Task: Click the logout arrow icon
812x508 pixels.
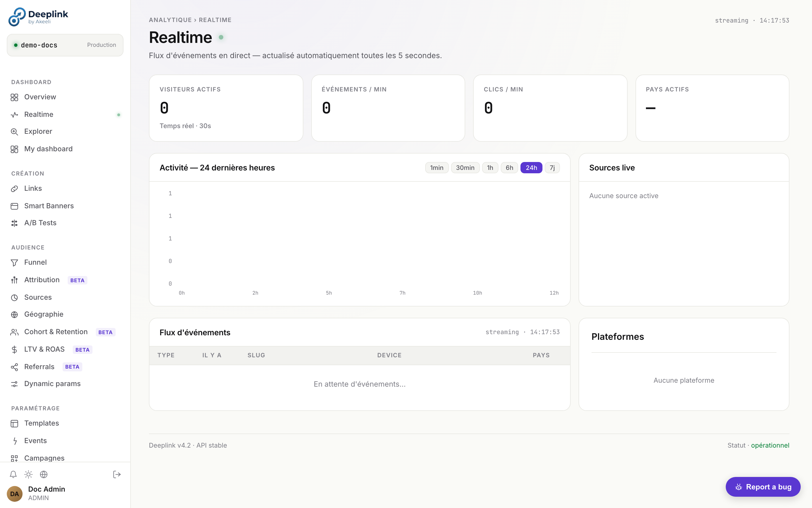Action: (117, 474)
